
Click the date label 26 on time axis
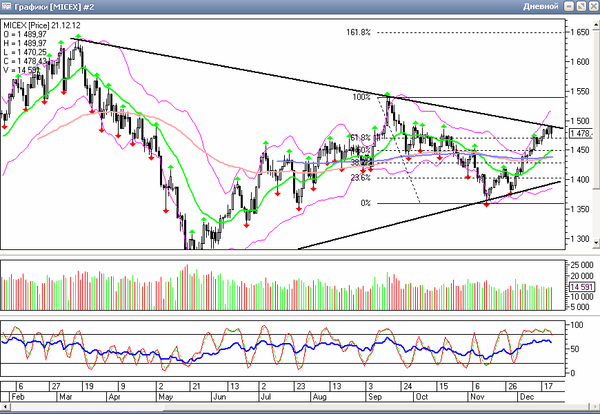(x=512, y=386)
